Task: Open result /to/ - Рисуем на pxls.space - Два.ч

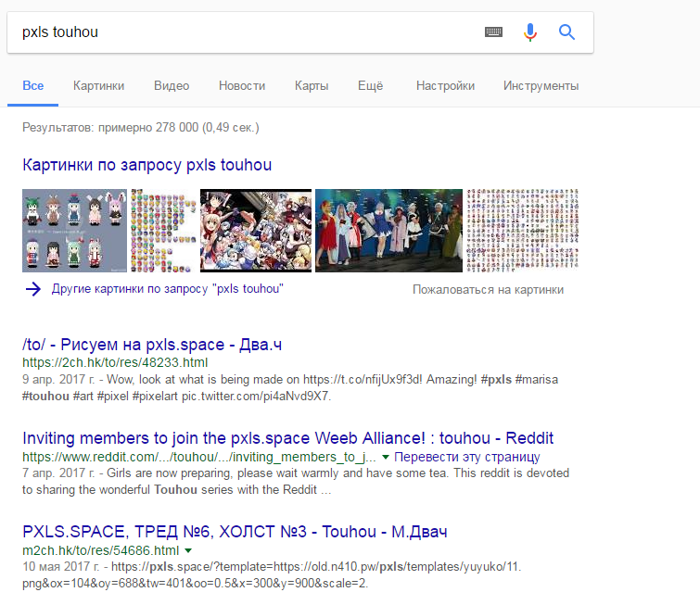Action: [x=152, y=345]
